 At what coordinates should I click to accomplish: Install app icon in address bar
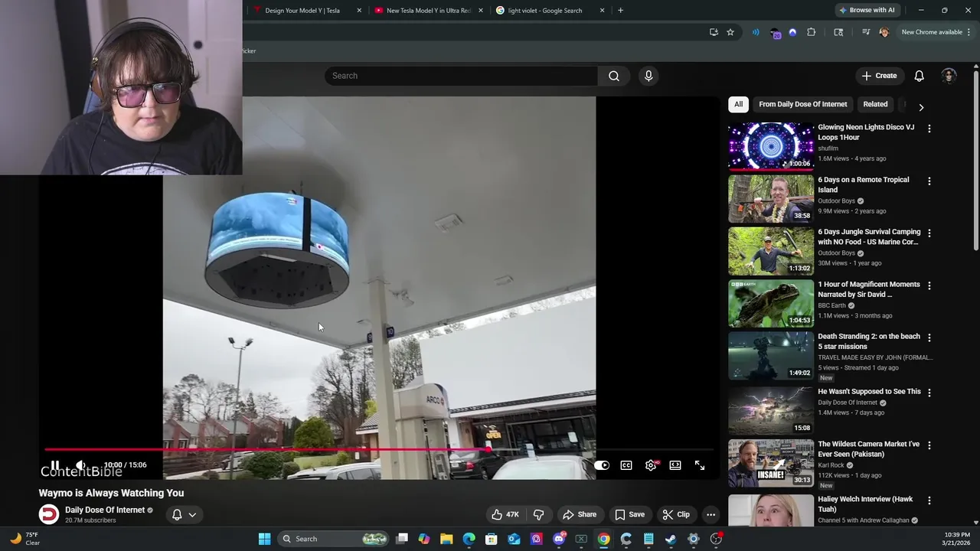[x=714, y=32]
